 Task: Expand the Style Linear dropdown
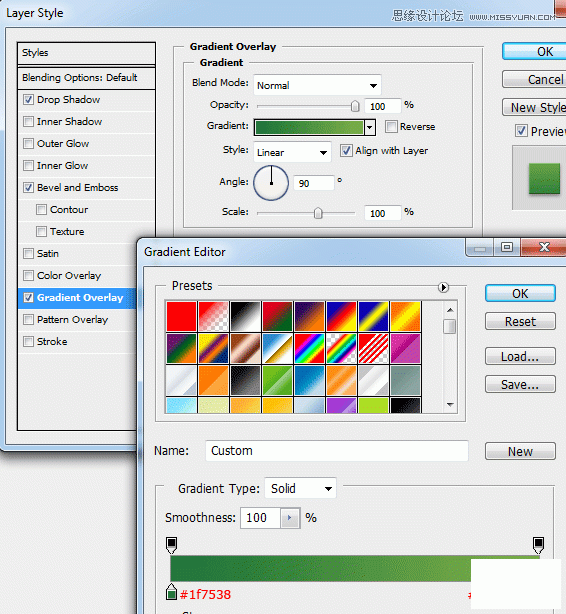tap(292, 152)
